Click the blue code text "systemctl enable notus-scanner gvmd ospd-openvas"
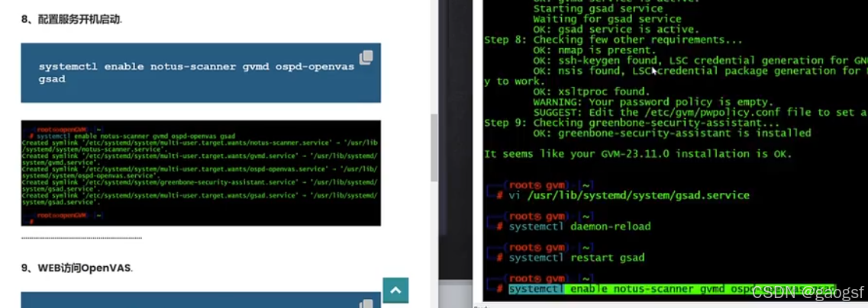Screen dimensions: 868x308 pos(196,67)
